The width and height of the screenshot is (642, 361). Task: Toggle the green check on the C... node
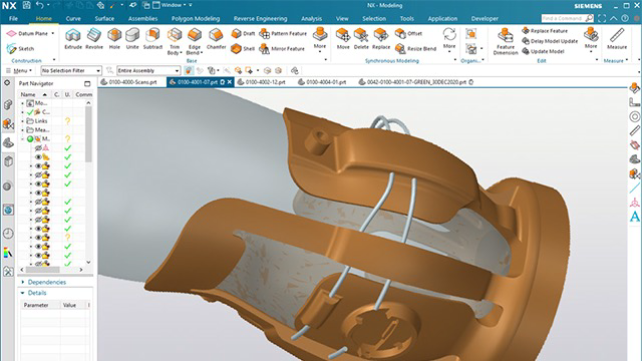(x=30, y=112)
